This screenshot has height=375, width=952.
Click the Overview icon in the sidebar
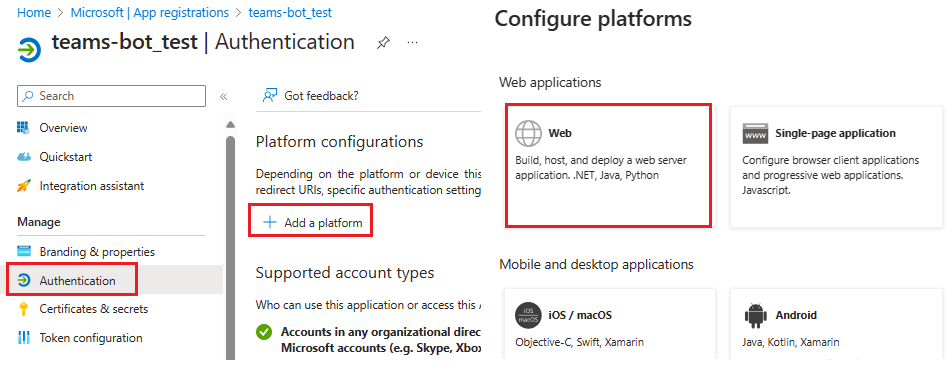[x=23, y=127]
